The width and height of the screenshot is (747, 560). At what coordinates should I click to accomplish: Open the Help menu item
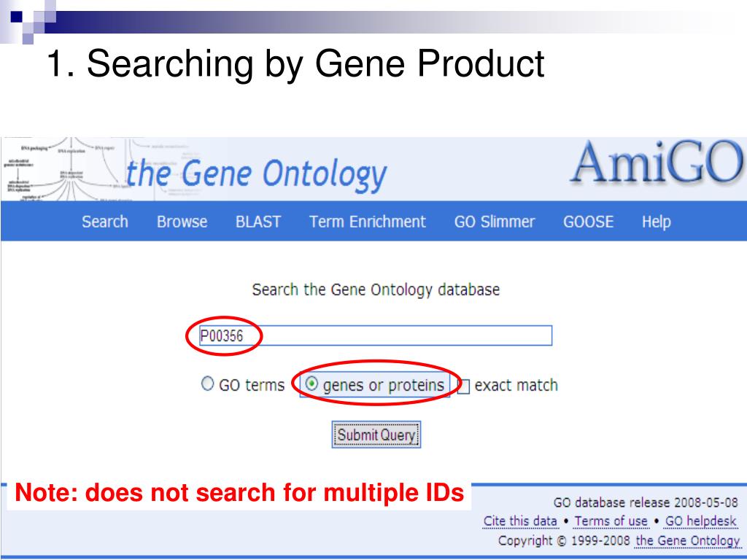(656, 222)
